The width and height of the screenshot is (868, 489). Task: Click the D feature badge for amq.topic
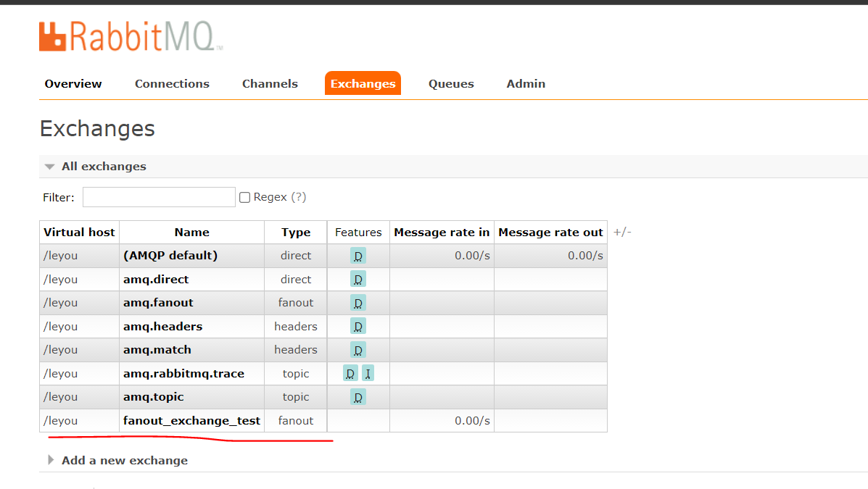(358, 397)
